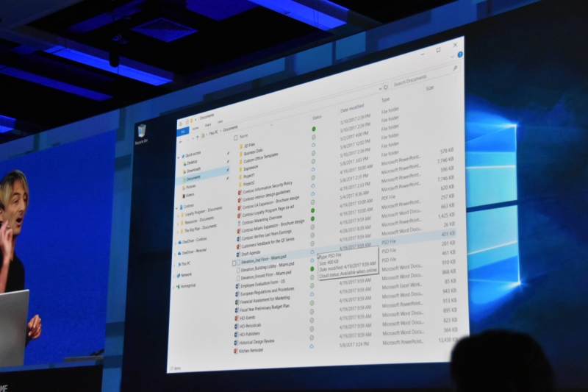The width and height of the screenshot is (588, 392).
Task: Click the PDF icon of Contoso Marketing Overview
Action: point(239,224)
